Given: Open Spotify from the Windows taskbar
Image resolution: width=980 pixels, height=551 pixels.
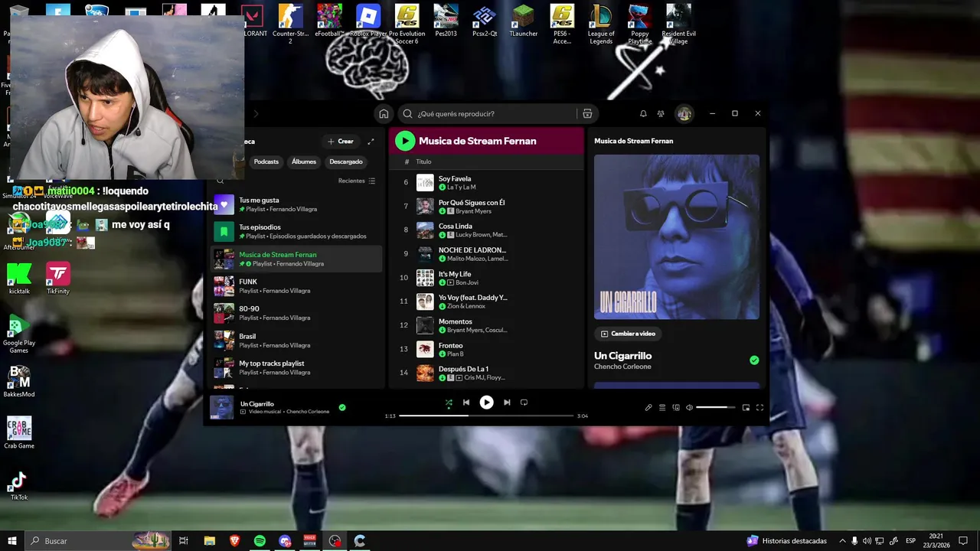Looking at the screenshot, I should (x=260, y=541).
